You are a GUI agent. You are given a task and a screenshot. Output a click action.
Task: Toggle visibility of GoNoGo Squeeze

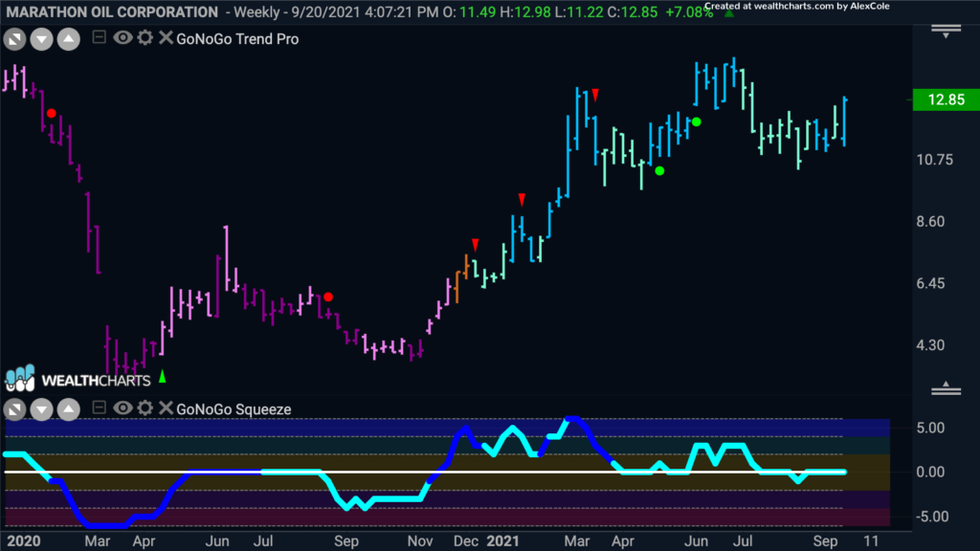click(122, 408)
